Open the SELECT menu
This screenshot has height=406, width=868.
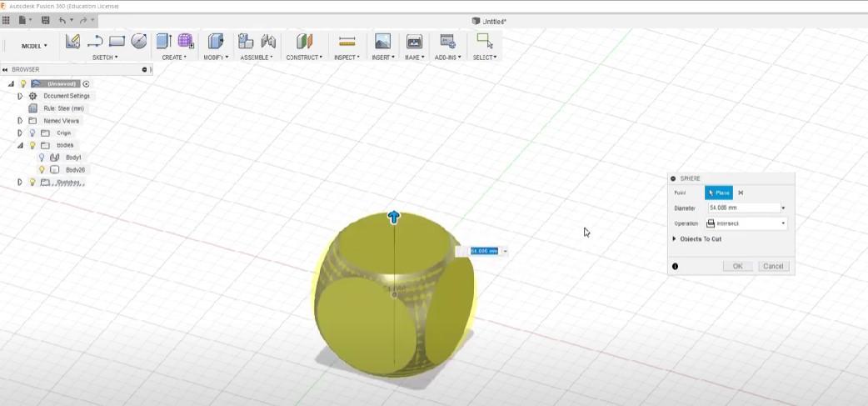point(485,58)
